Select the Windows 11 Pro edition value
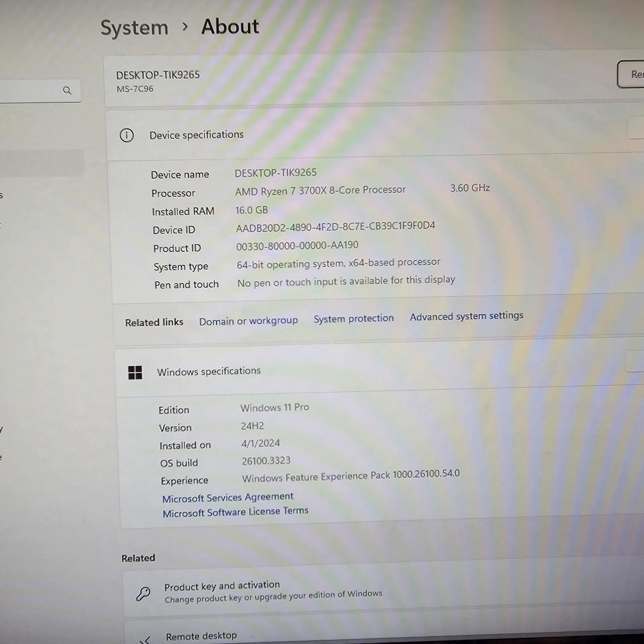The image size is (644, 644). point(275,407)
